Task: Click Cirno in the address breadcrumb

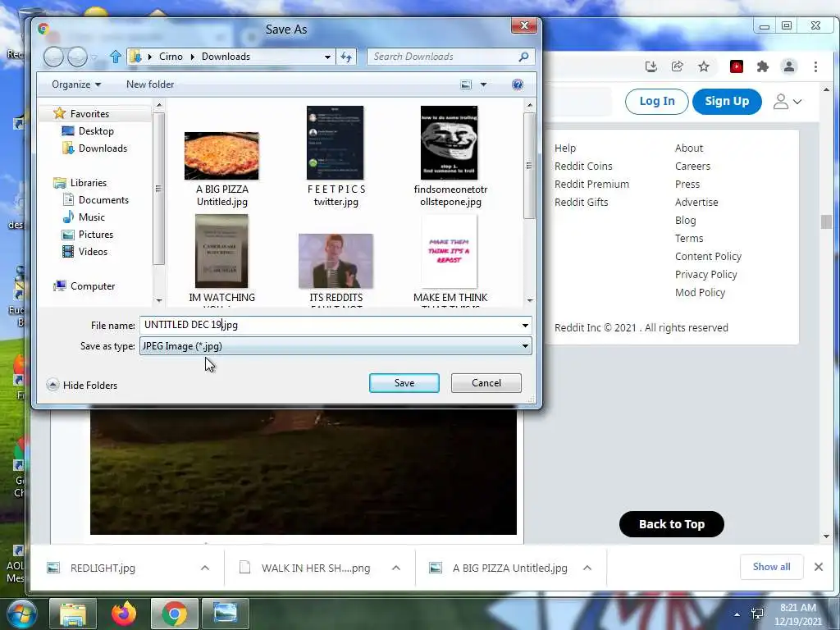Action: click(x=171, y=57)
